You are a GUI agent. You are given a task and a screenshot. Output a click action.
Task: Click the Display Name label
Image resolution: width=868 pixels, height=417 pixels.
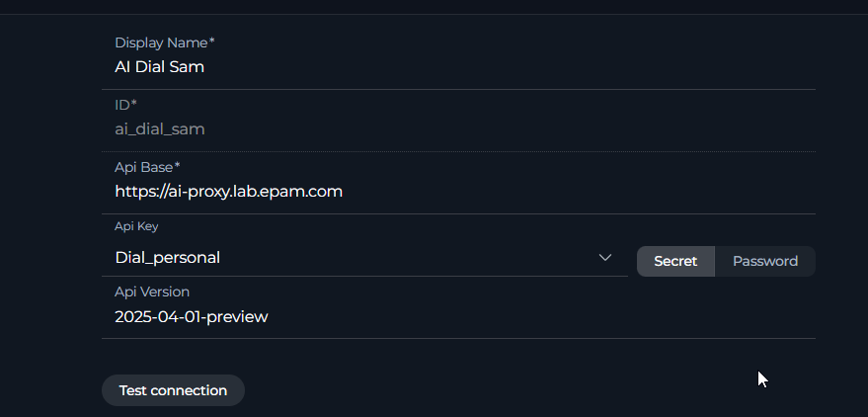click(x=161, y=42)
